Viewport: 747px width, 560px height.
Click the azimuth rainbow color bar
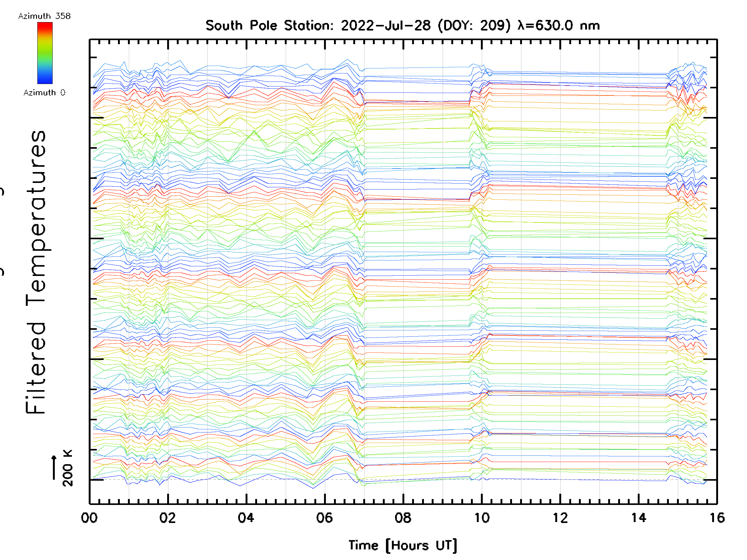coord(45,53)
